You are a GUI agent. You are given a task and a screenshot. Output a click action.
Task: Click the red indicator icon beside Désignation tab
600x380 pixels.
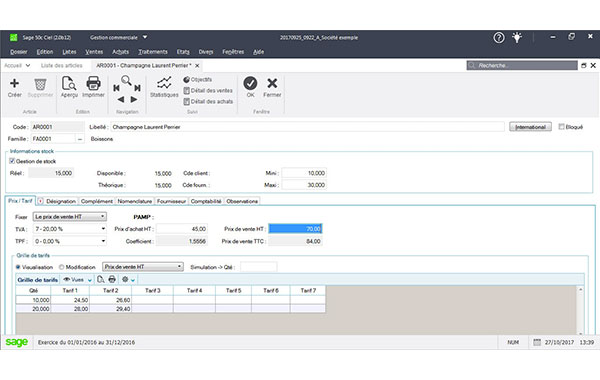[x=40, y=201]
